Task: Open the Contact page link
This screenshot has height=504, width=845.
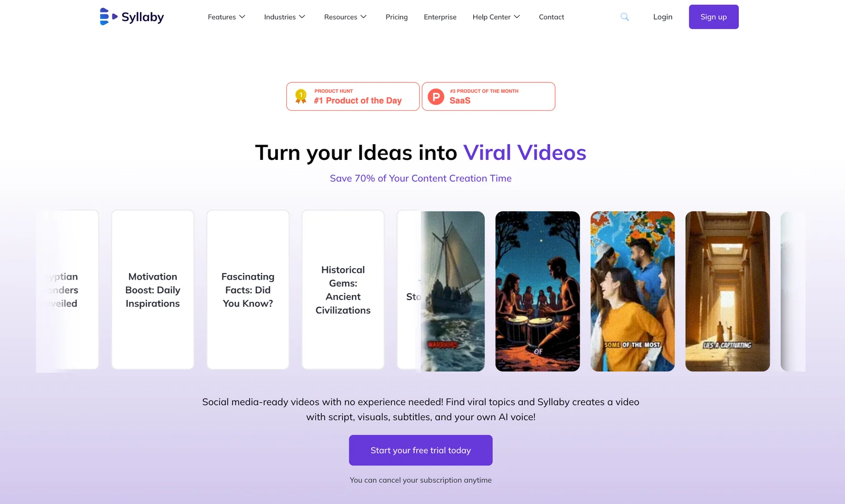Action: pyautogui.click(x=551, y=17)
